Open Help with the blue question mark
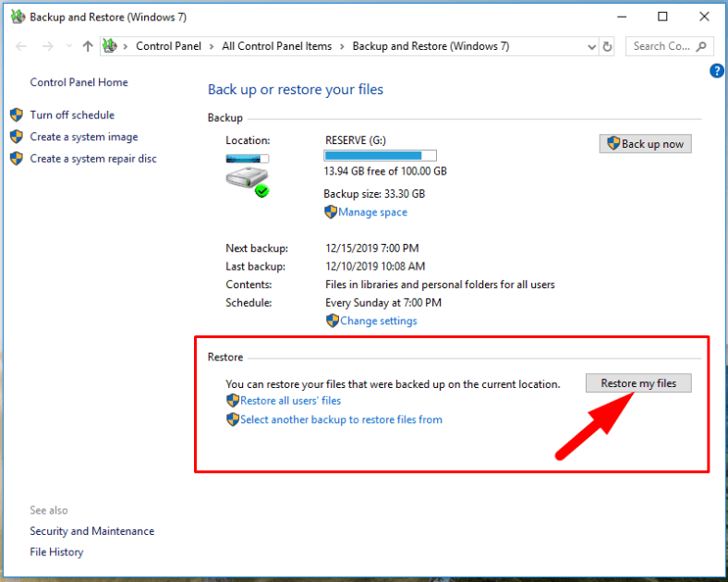 716,71
